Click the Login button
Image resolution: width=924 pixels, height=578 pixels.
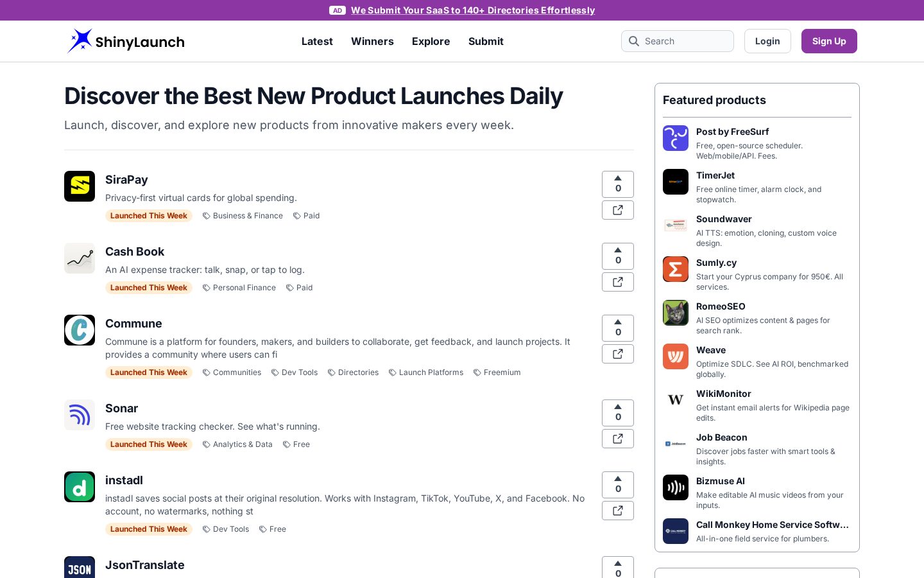tap(767, 41)
